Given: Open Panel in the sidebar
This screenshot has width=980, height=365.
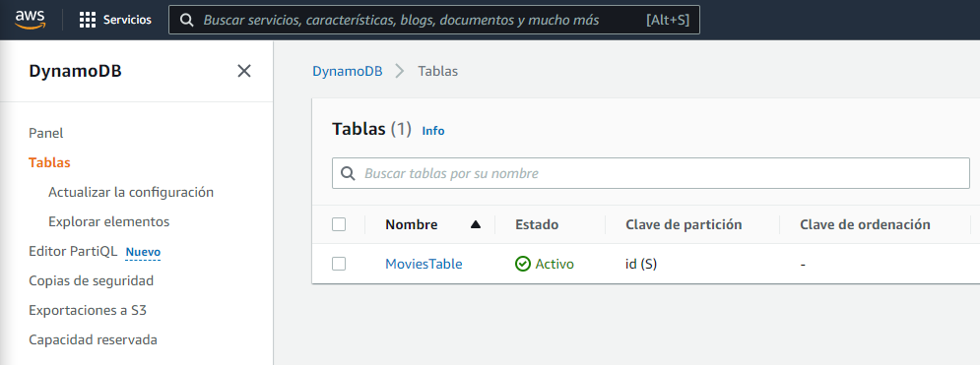Looking at the screenshot, I should [x=46, y=133].
